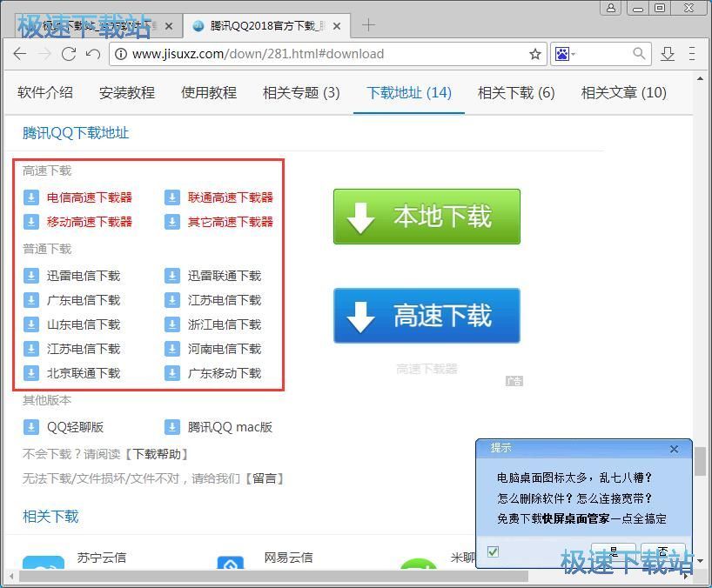The image size is (712, 588).
Task: Open the 联通高速下载器 link
Action: [231, 197]
